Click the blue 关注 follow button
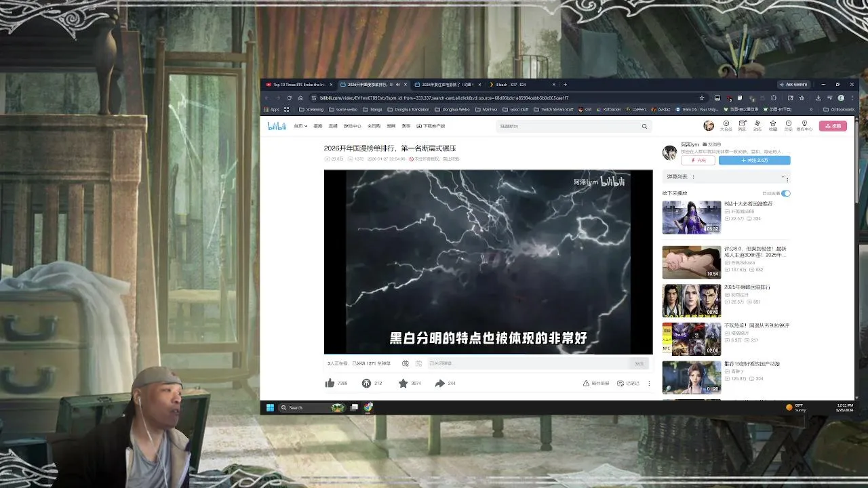Viewport: 868px width, 488px height. click(754, 161)
